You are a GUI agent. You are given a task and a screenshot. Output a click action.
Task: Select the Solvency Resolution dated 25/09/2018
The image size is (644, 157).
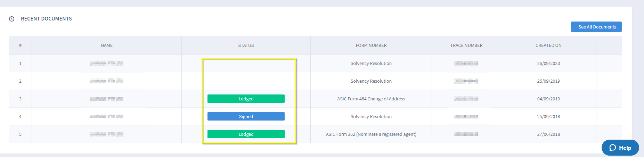371,116
